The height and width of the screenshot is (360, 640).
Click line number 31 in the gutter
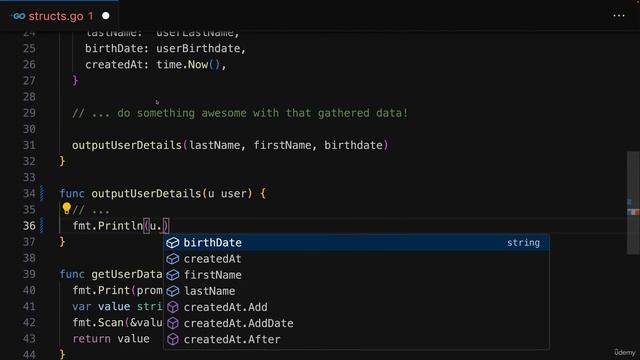(29, 145)
